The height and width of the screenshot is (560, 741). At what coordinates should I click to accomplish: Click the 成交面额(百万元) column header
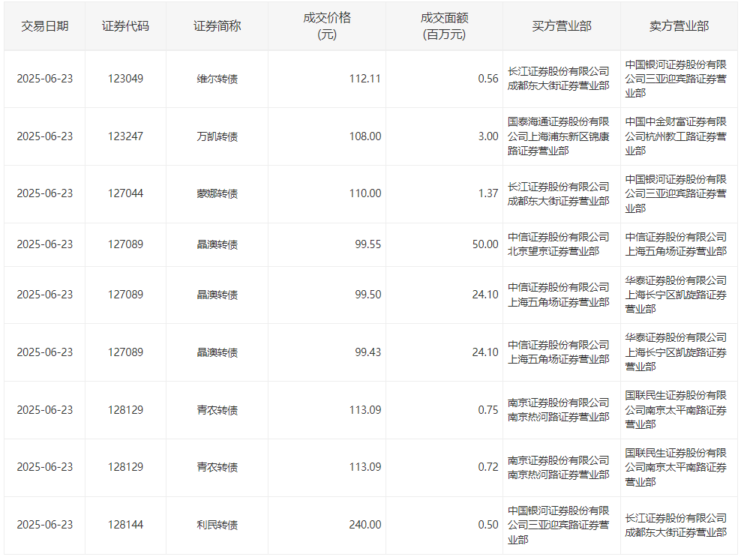[444, 26]
